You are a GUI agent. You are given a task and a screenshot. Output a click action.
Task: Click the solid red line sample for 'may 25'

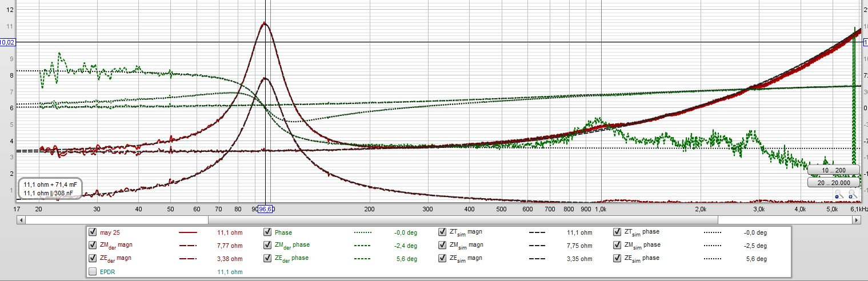[187, 233]
